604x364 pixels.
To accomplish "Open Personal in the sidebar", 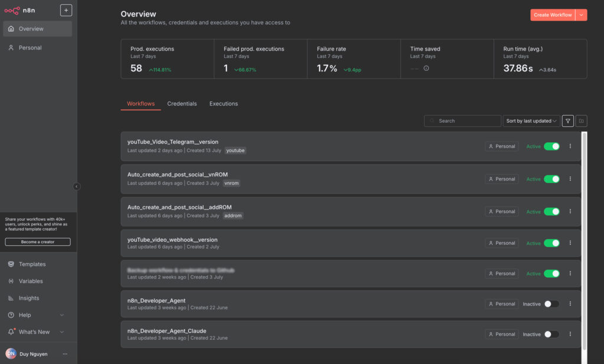I will [x=37, y=48].
